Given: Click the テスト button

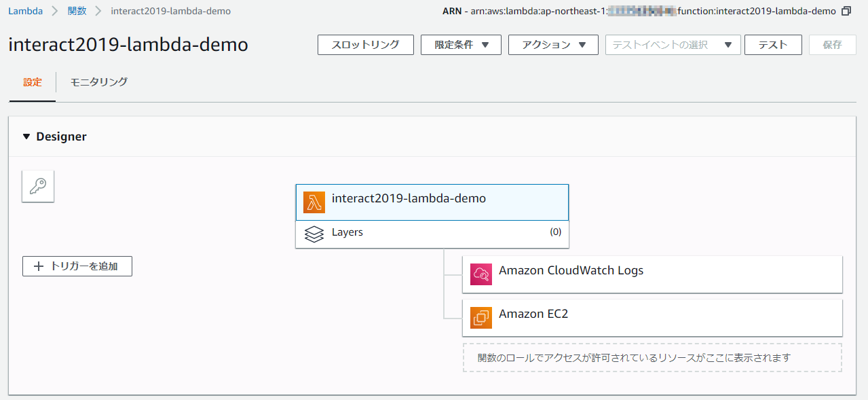Looking at the screenshot, I should (773, 45).
